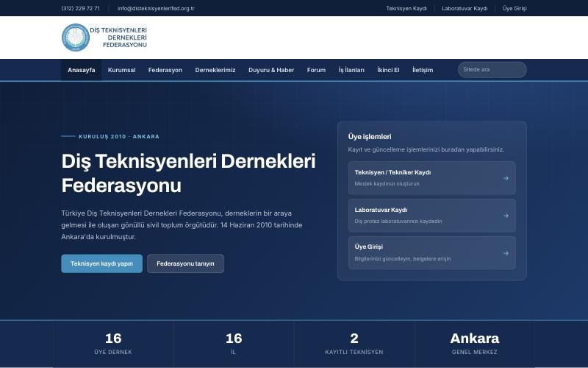
Task: Click the Teknisyen kaydı yapın button
Action: (x=101, y=263)
